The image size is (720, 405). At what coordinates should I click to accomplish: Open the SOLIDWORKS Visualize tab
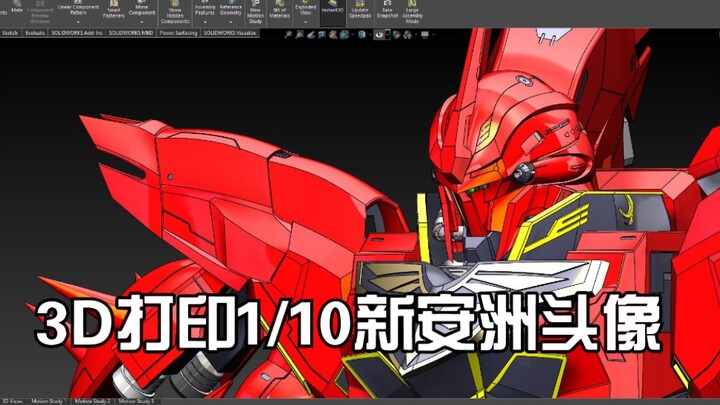point(230,33)
